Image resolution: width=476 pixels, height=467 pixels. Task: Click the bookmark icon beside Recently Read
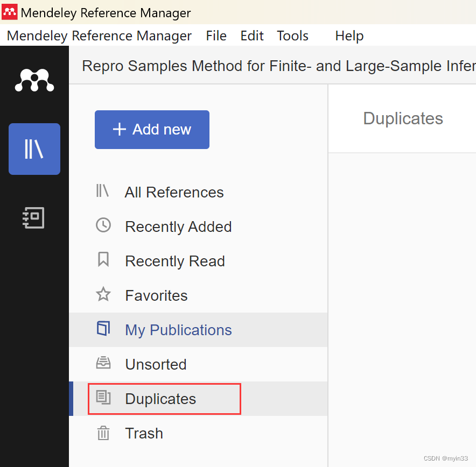[x=103, y=259]
